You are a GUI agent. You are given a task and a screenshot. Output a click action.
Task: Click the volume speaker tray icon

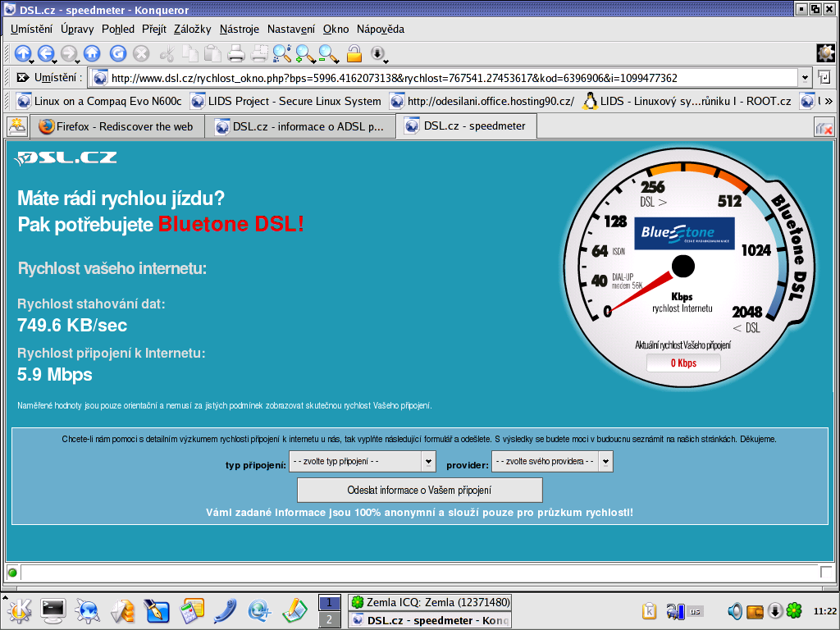[x=734, y=610]
